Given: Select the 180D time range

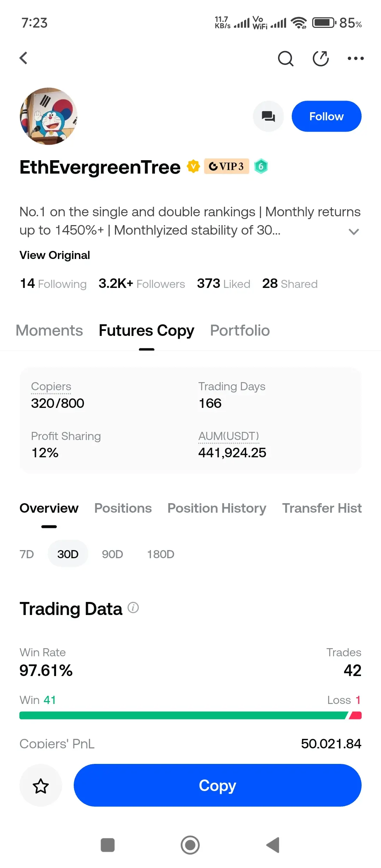Looking at the screenshot, I should (x=161, y=554).
